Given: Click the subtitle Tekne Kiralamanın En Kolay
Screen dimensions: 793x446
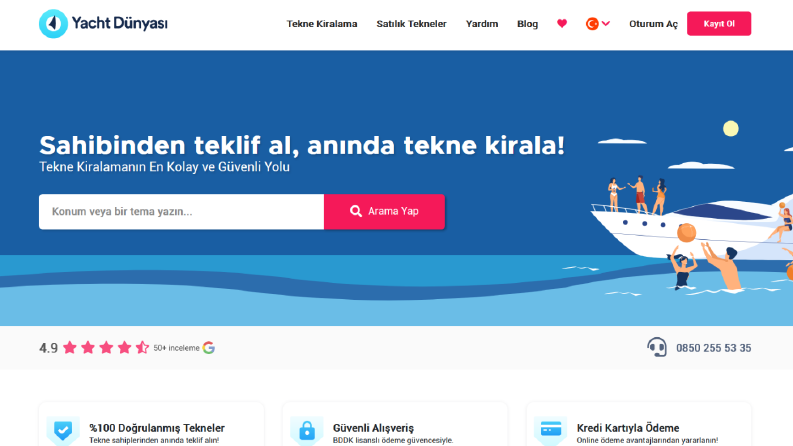Looking at the screenshot, I should (x=164, y=167).
